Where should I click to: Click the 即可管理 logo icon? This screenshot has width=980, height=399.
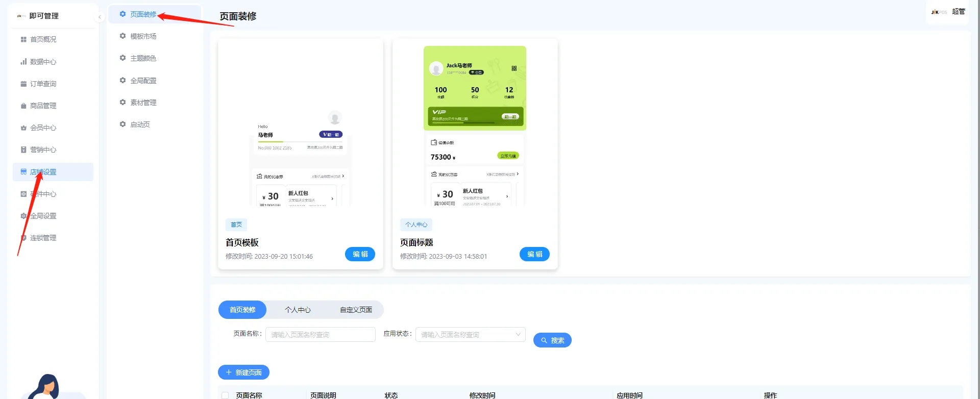(21, 16)
